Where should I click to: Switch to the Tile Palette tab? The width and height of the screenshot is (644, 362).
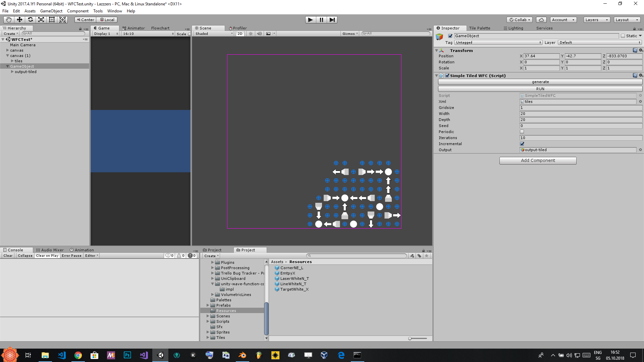point(480,28)
